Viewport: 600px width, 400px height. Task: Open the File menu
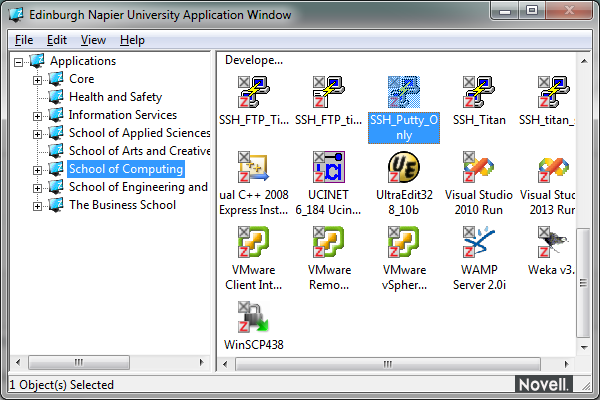[x=24, y=40]
